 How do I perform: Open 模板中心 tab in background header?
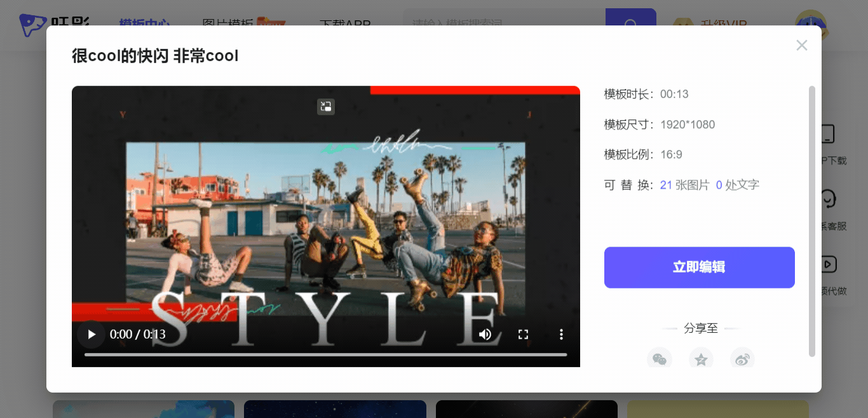144,24
